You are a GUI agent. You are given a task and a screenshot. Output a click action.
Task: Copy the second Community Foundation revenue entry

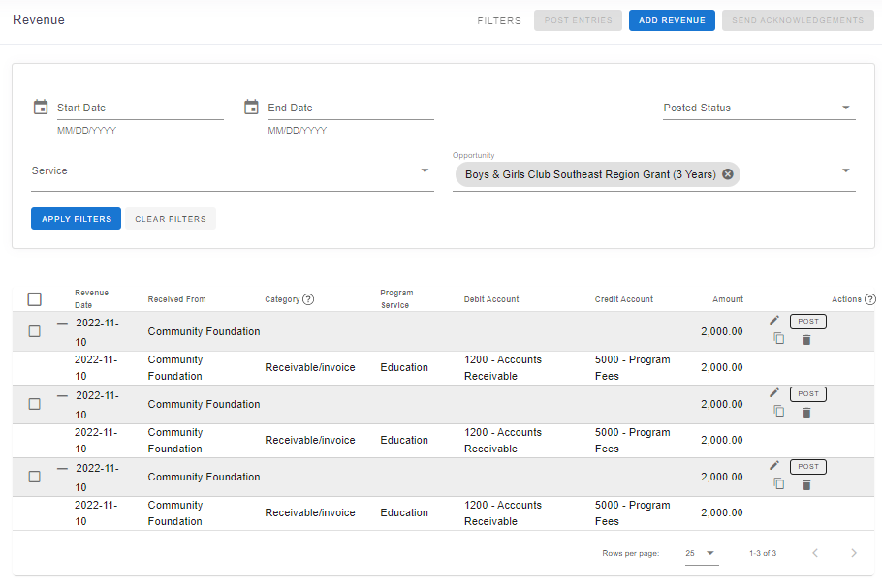(x=778, y=411)
